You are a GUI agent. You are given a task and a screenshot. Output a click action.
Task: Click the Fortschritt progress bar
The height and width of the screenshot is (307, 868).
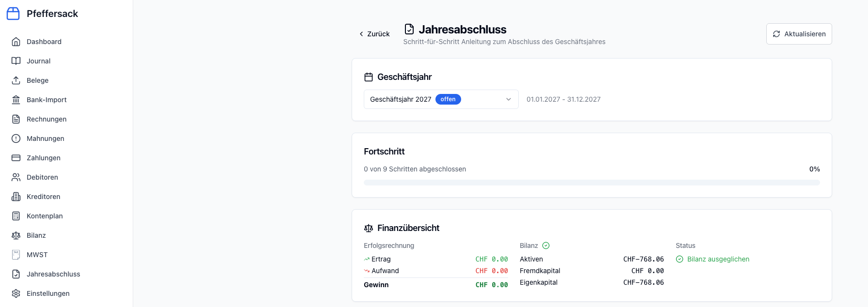click(591, 183)
